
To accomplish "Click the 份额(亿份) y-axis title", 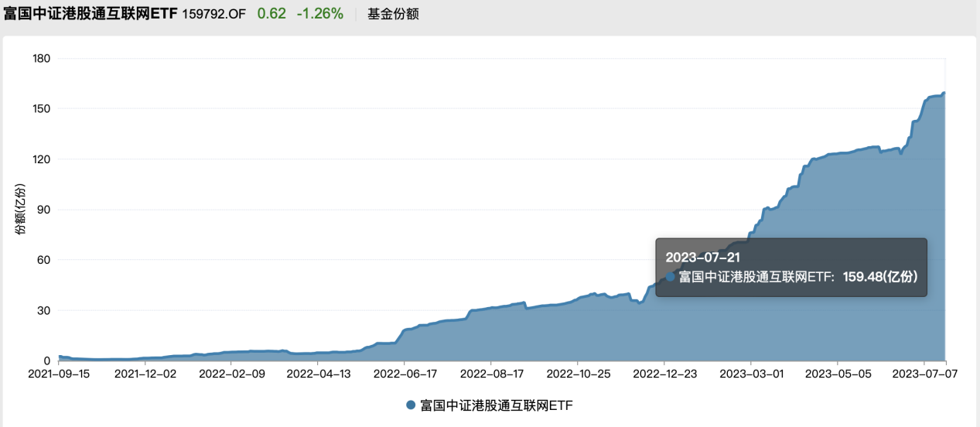I will point(19,210).
